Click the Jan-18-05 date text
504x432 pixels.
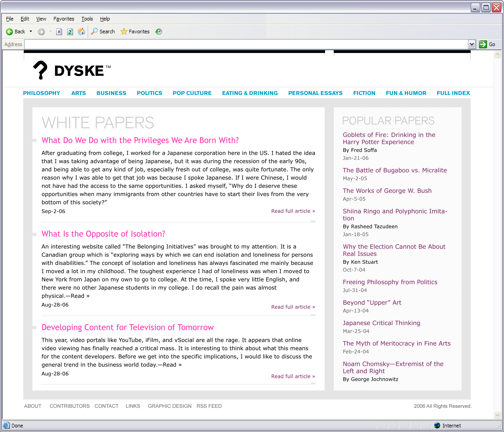pyautogui.click(x=356, y=234)
